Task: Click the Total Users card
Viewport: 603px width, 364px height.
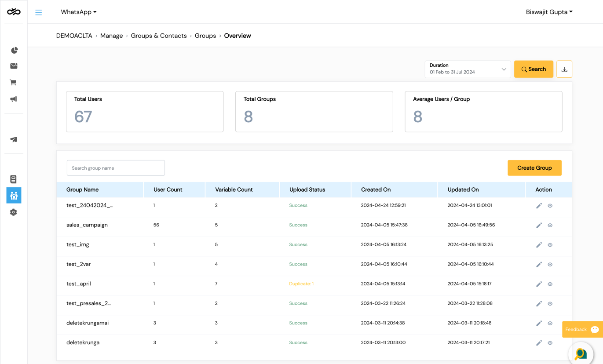Action: point(145,112)
